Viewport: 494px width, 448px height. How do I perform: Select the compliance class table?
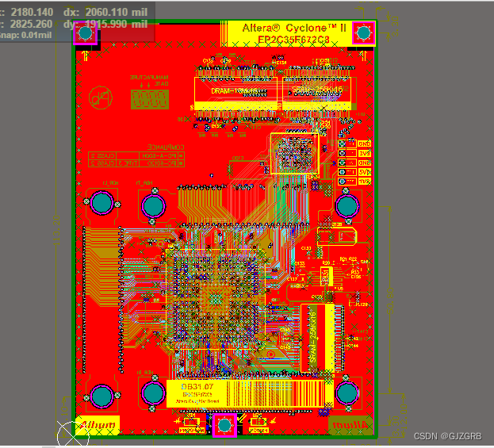(x=136, y=159)
